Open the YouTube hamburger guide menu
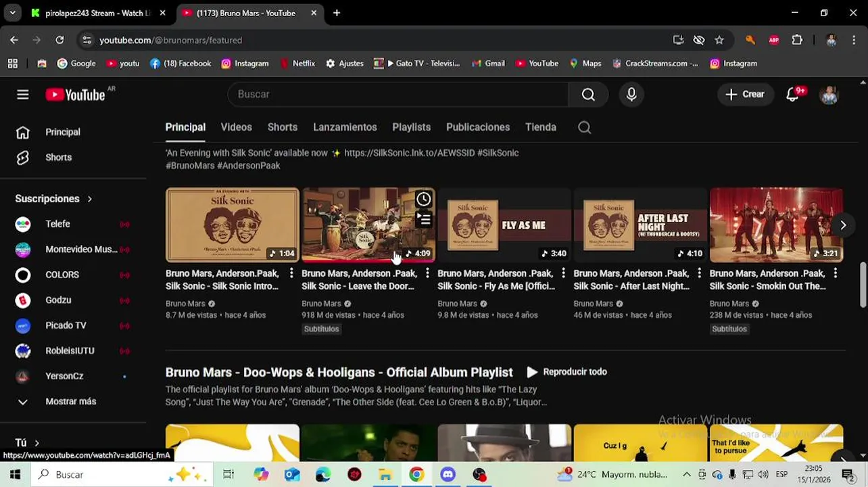868x487 pixels. (x=23, y=95)
